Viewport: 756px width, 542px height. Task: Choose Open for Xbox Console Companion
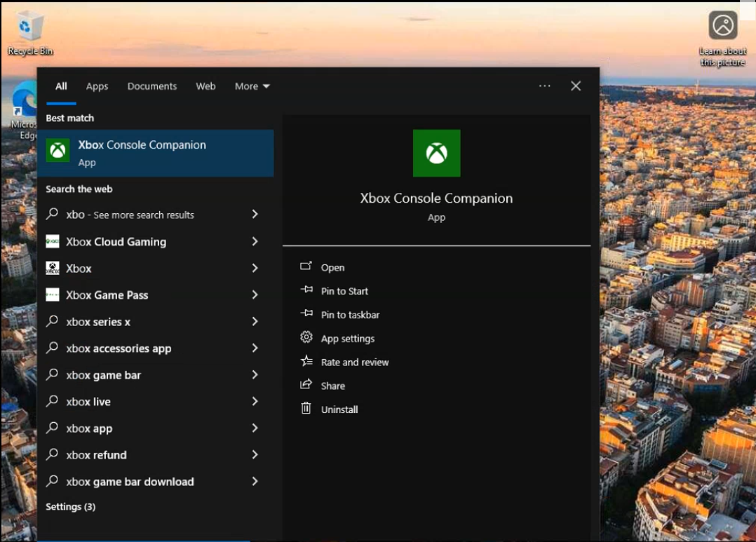pos(332,268)
